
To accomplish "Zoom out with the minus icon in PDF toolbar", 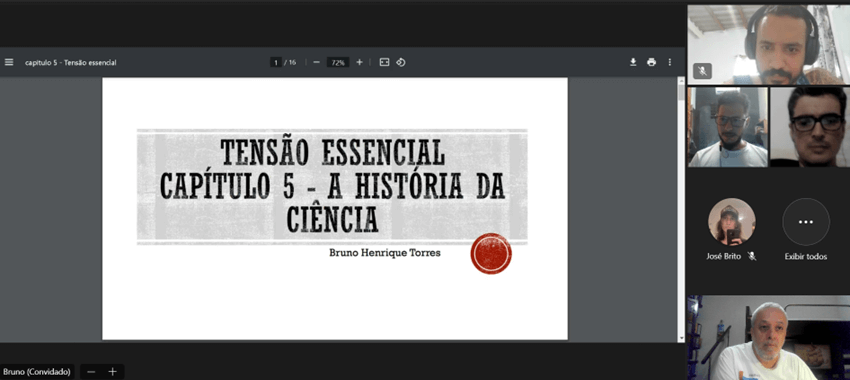I will 317,62.
